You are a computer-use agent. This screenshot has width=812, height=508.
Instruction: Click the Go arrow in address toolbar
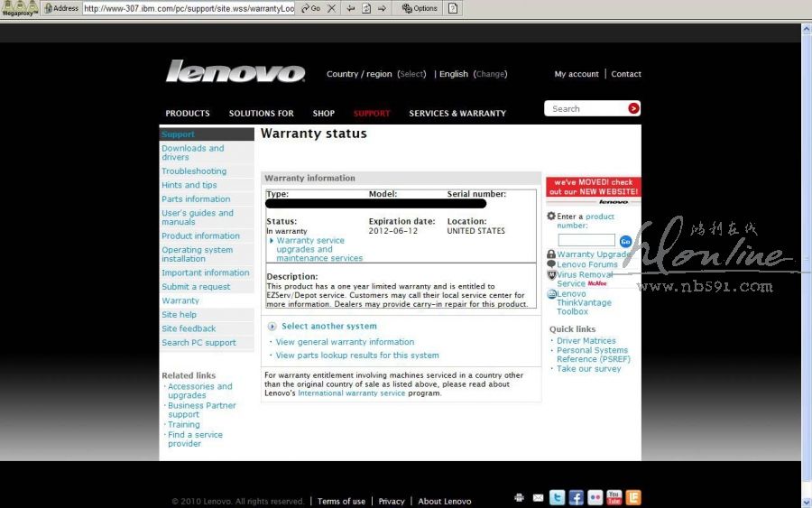[310, 8]
